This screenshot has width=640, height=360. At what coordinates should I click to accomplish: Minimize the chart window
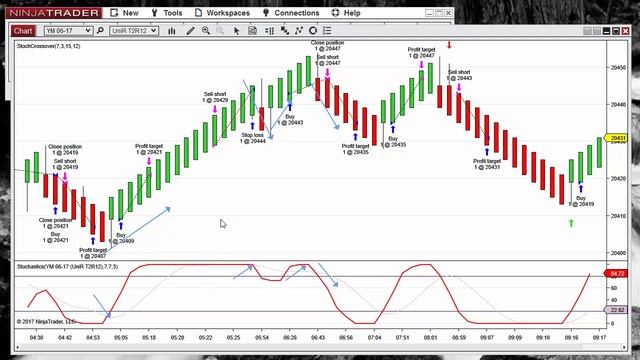coord(607,31)
